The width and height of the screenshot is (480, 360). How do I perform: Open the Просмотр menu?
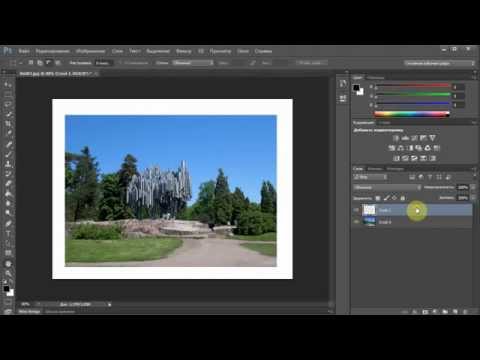220,51
